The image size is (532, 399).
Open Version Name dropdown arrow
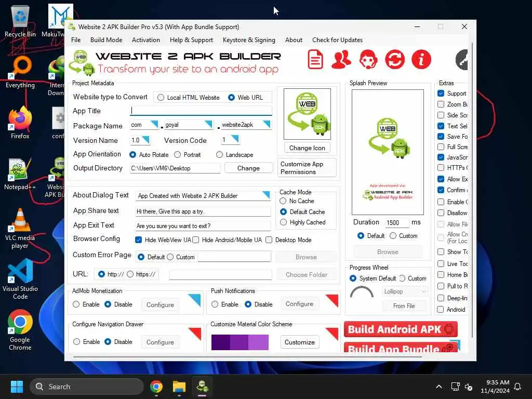(146, 139)
